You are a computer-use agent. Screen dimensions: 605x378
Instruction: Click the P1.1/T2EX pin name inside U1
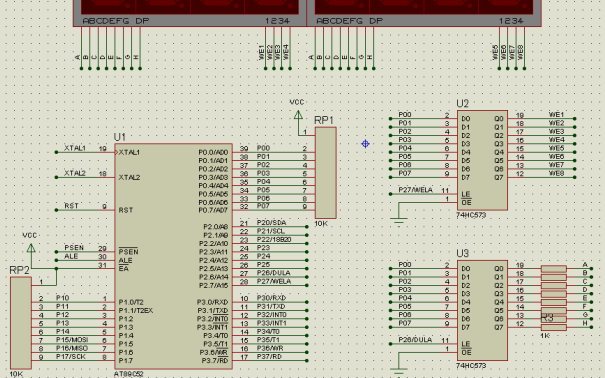[x=136, y=310]
